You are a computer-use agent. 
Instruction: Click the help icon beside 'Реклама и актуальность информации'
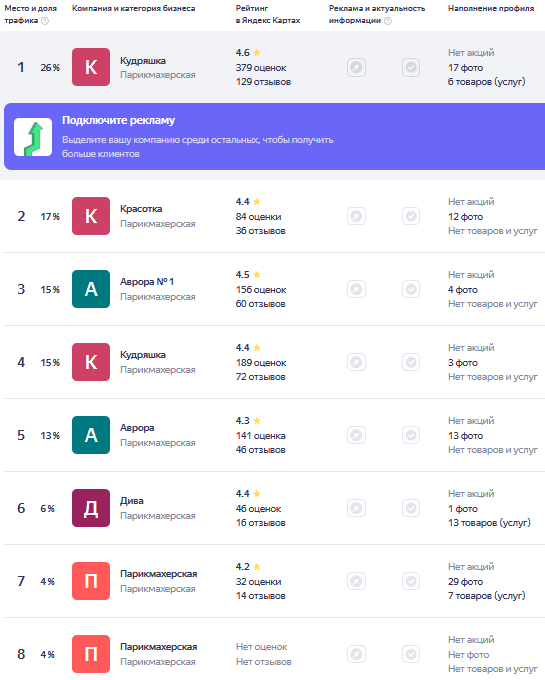(x=388, y=21)
